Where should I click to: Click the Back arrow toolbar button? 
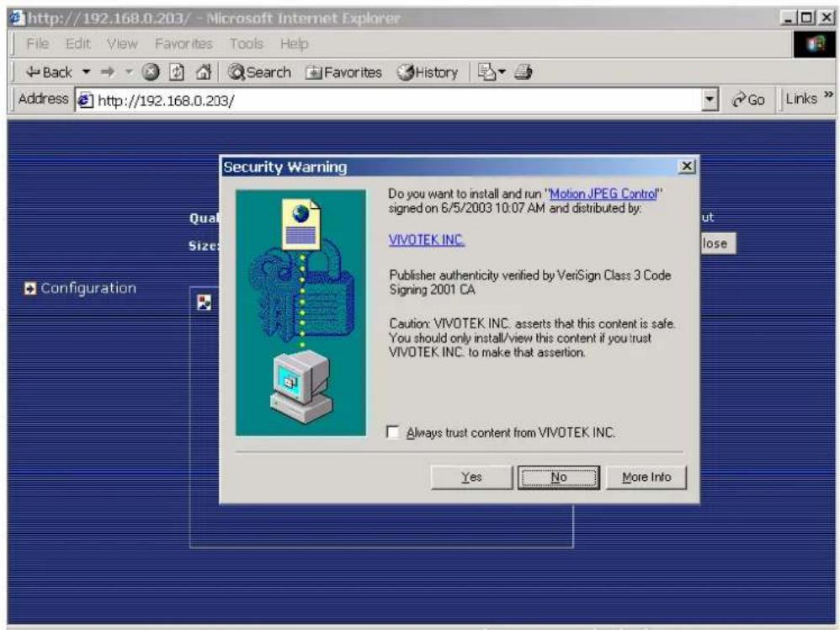[49, 72]
